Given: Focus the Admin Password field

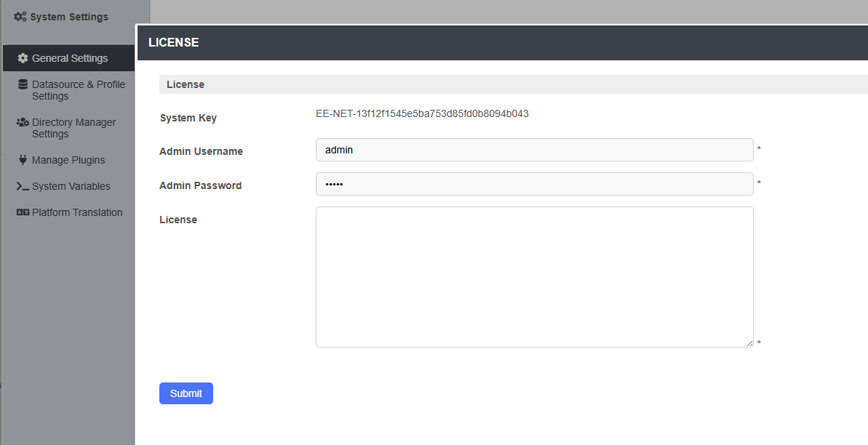Looking at the screenshot, I should pos(534,184).
